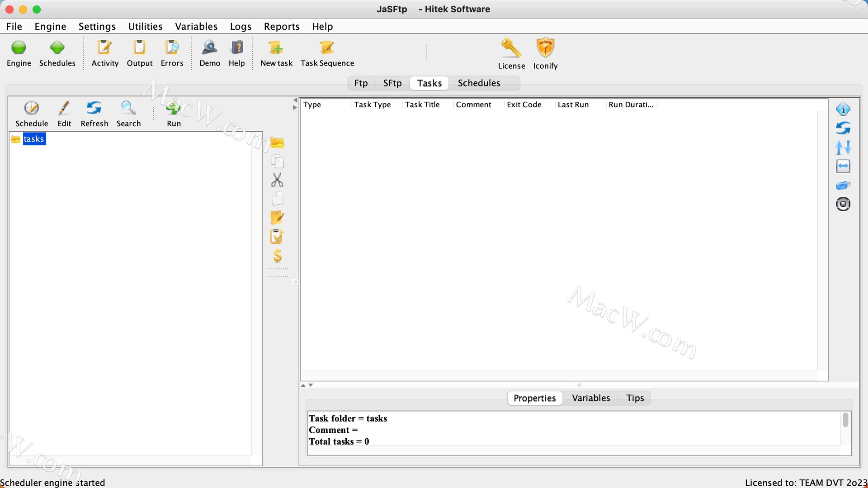Viewport: 868px width, 488px height.
Task: Switch to the Schedules tab
Action: (x=479, y=83)
